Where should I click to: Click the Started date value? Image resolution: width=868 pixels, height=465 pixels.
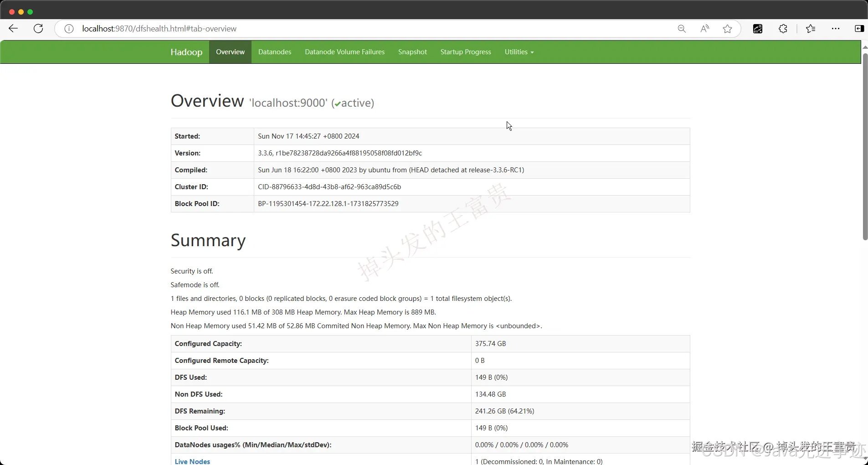click(x=308, y=136)
